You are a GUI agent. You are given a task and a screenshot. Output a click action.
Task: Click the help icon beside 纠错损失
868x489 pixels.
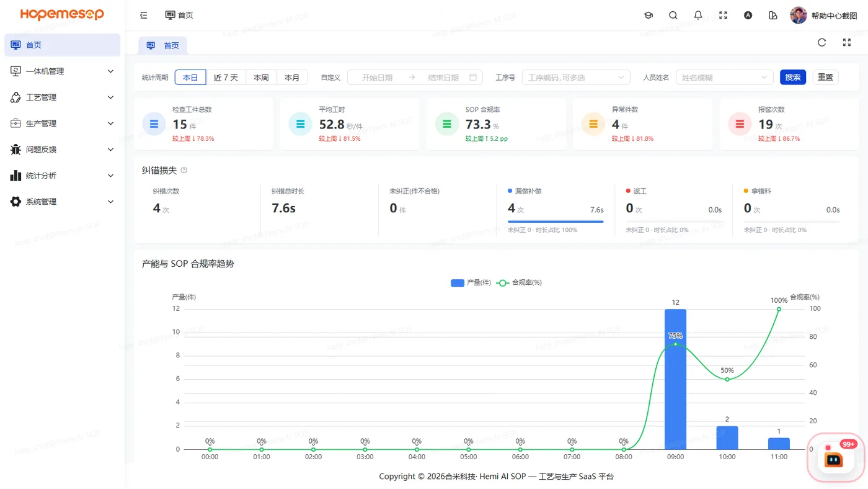pyautogui.click(x=184, y=170)
